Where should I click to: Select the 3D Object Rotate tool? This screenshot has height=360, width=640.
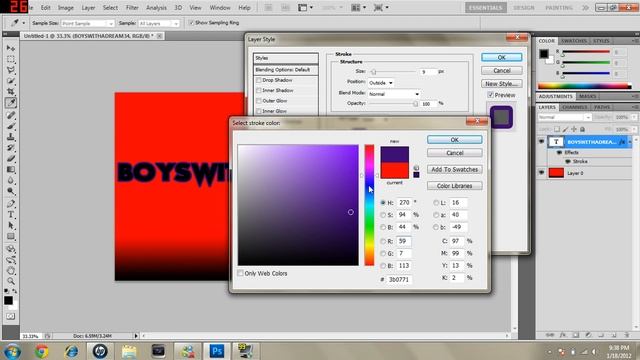(x=11, y=249)
